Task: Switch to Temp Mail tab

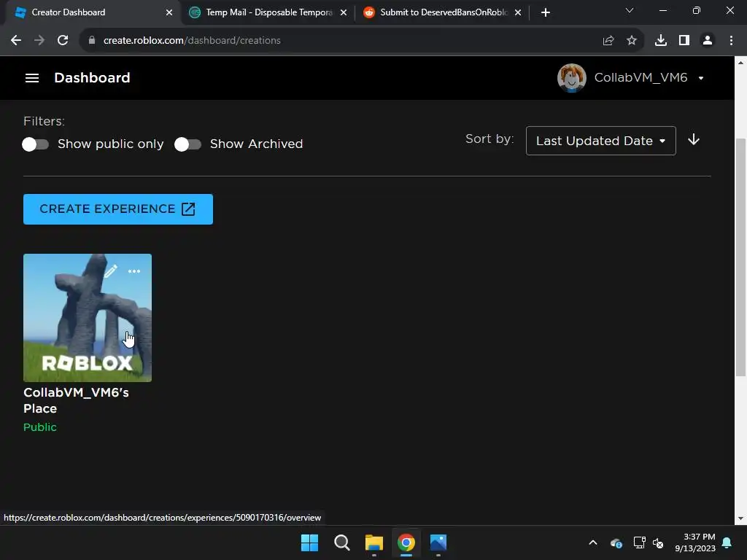Action: point(268,12)
